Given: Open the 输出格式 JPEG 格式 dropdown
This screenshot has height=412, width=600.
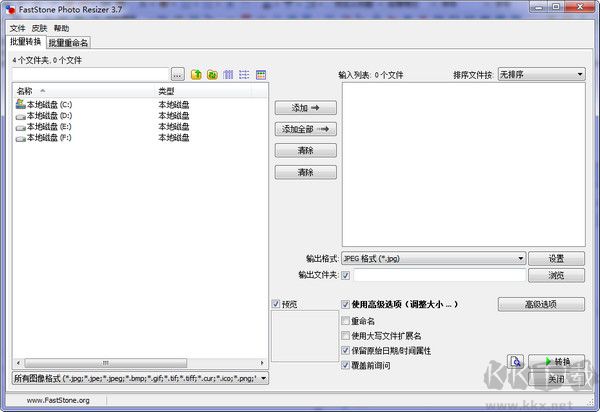Looking at the screenshot, I should point(434,259).
